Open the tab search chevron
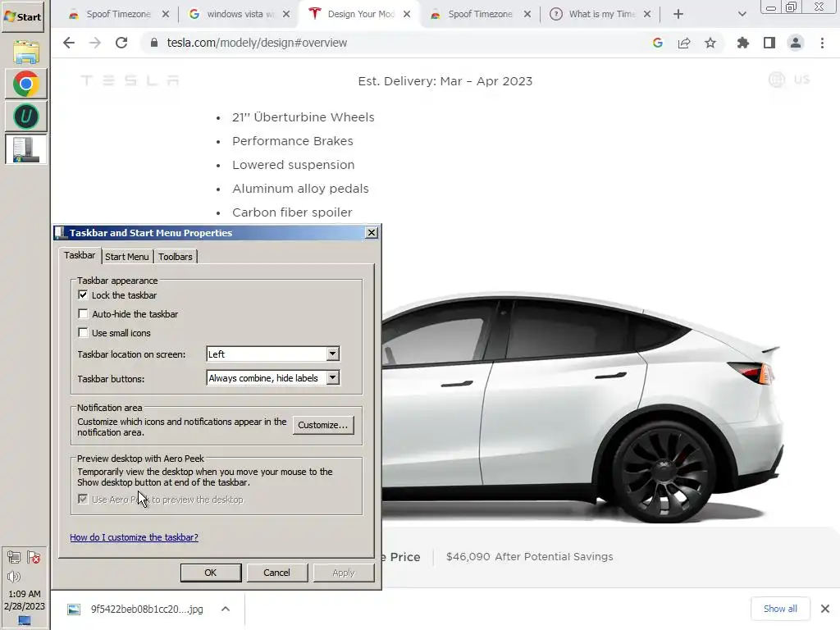Viewport: 840px width, 630px height. click(742, 14)
